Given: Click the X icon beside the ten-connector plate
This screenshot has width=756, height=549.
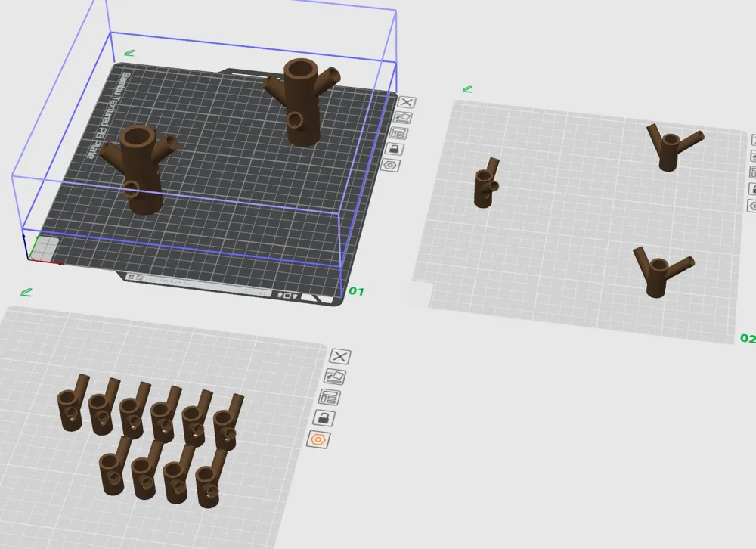Looking at the screenshot, I should click(340, 356).
